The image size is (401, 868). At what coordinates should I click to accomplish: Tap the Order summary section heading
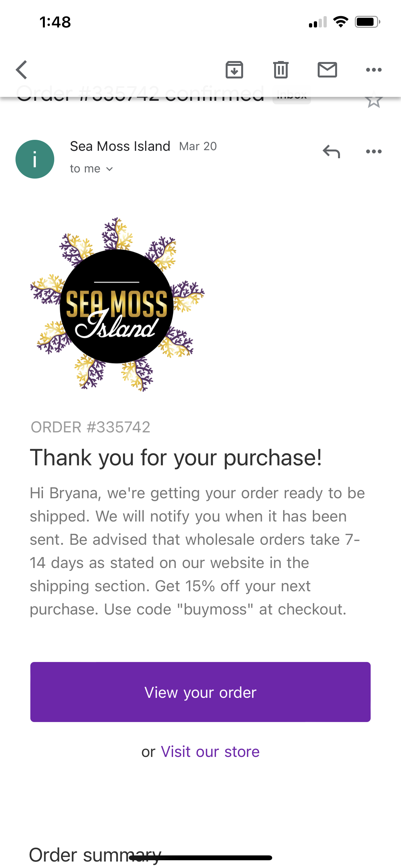pos(95,855)
